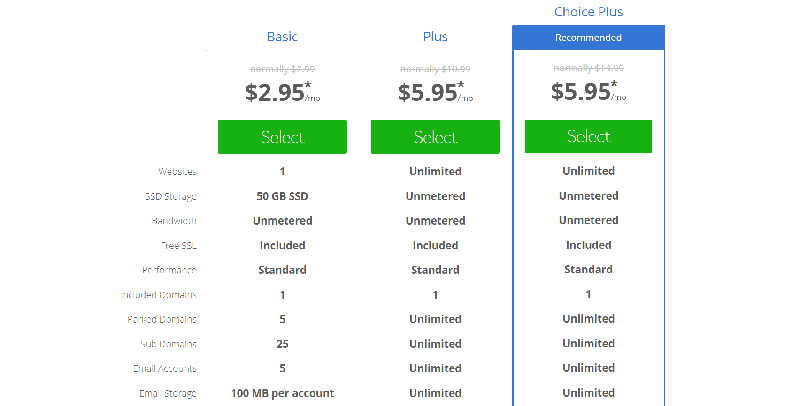Open the Basic plan title link

click(x=282, y=37)
